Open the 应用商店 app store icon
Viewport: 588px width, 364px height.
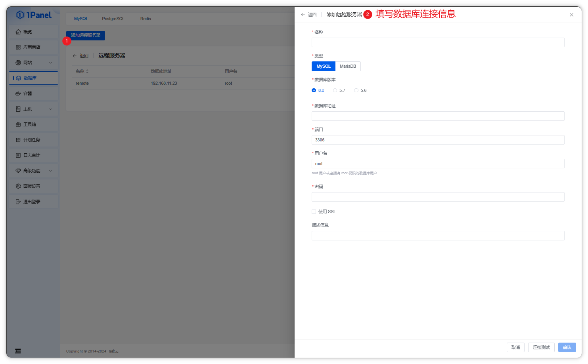tap(18, 47)
